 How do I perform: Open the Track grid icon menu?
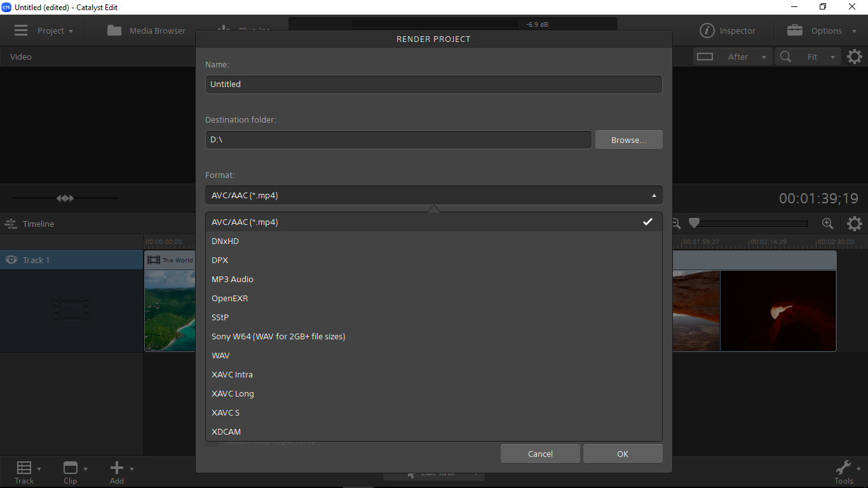(24, 468)
